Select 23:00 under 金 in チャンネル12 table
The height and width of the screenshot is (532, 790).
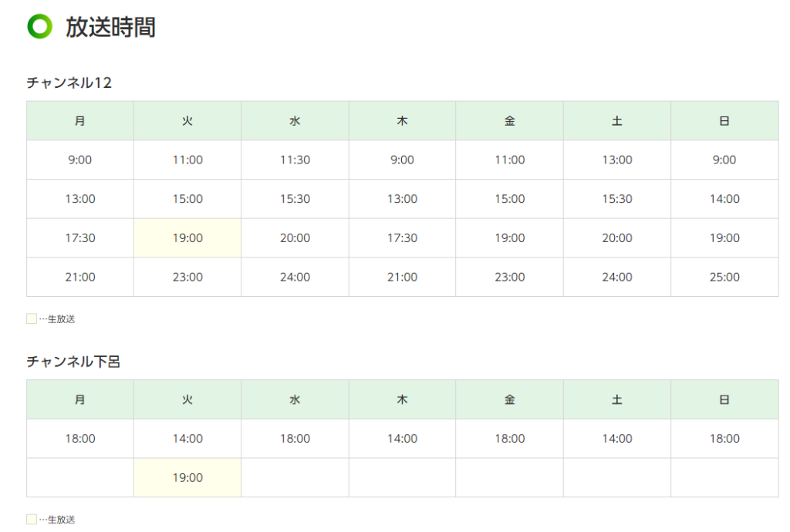coord(509,278)
